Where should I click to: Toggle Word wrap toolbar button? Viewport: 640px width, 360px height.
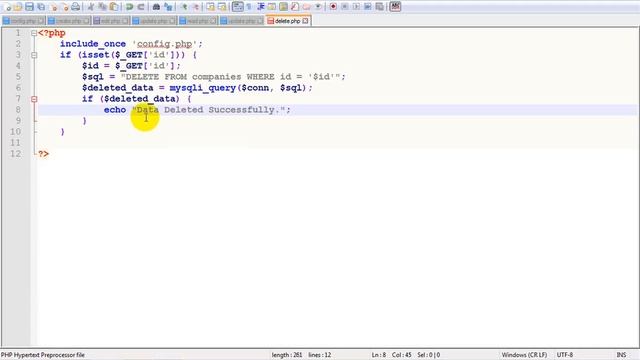click(238, 7)
